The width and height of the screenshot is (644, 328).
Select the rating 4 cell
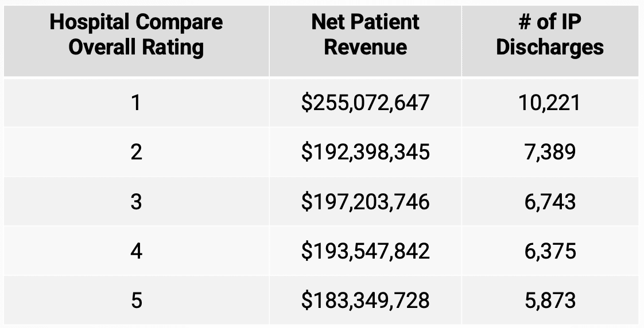[136, 251]
